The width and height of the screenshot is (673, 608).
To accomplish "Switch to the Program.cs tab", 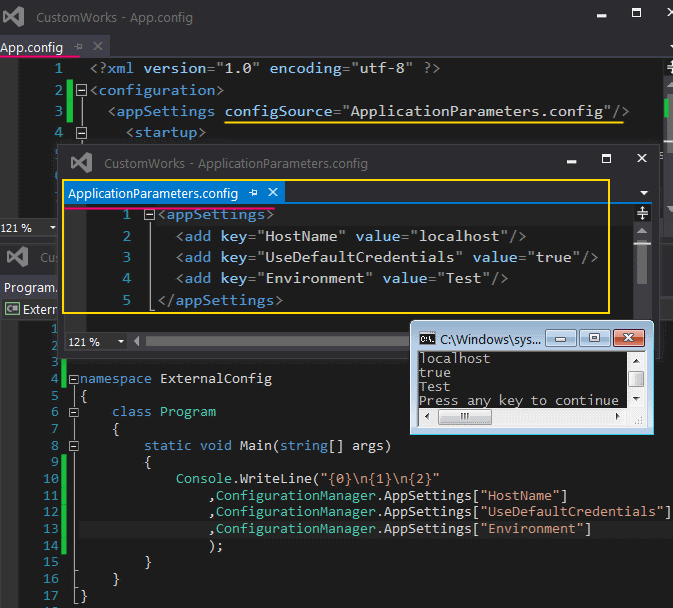I will (28, 288).
